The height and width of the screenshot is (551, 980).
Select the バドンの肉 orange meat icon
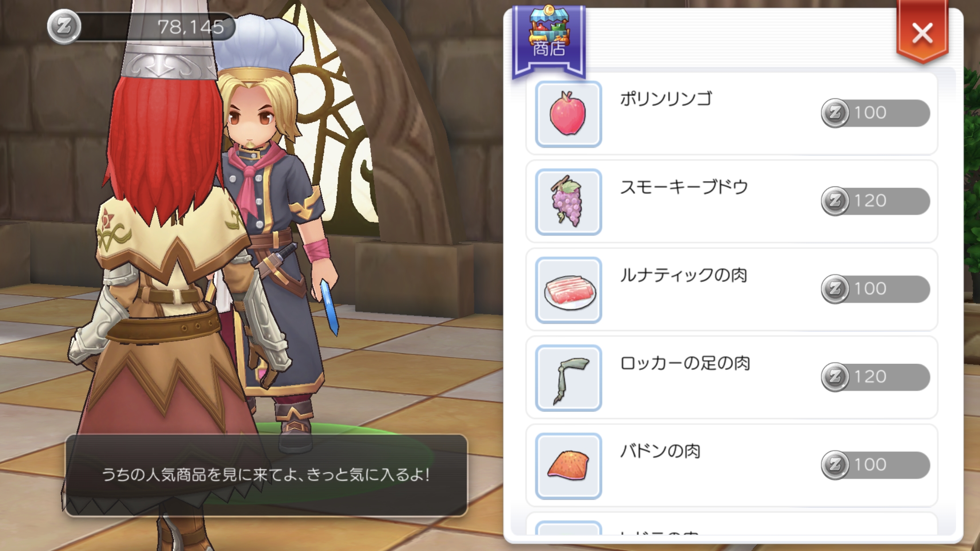coord(569,466)
